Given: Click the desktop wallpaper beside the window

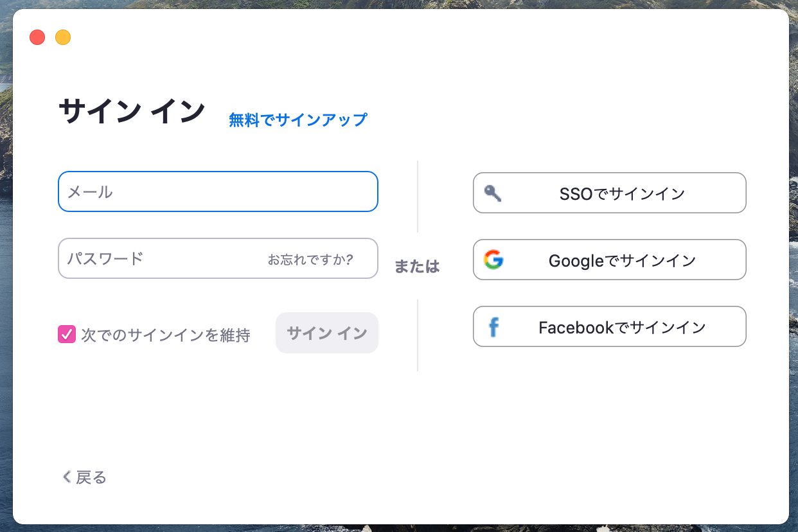Looking at the screenshot, I should [x=6, y=257].
